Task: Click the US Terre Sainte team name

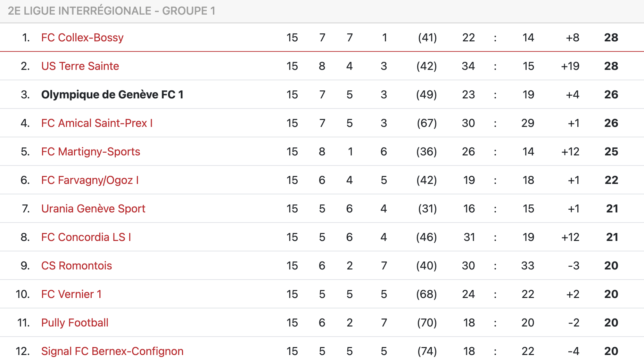Action: click(80, 66)
